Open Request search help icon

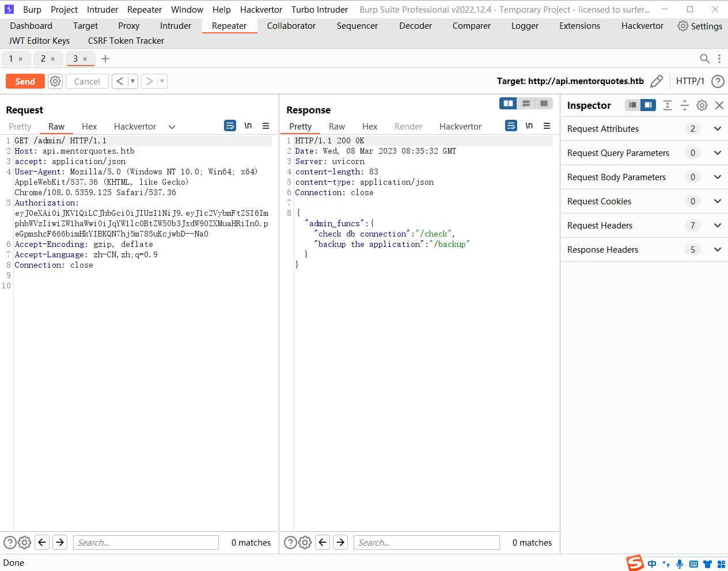[x=9, y=542]
